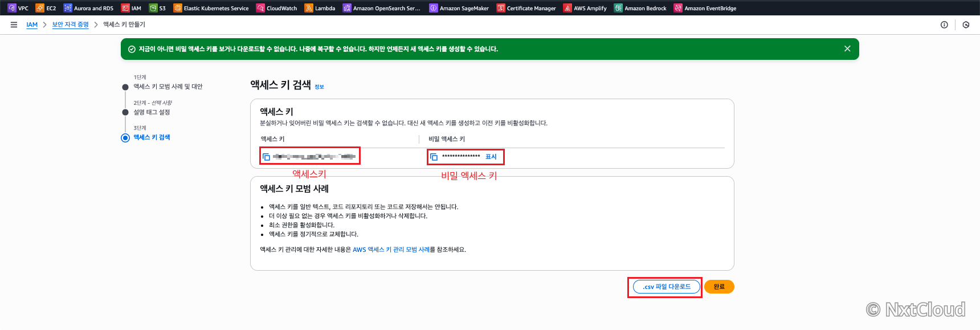Show the hidden secret key via 표시
This screenshot has height=330, width=980.
tap(491, 157)
